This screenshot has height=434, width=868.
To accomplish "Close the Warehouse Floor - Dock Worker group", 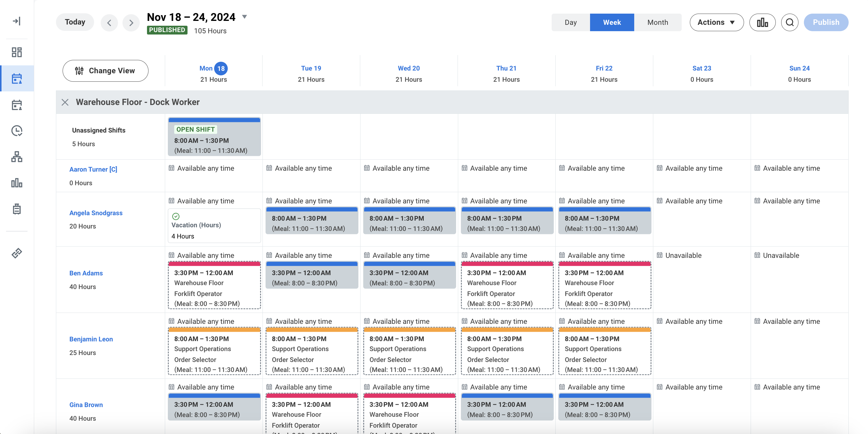I will (x=65, y=102).
